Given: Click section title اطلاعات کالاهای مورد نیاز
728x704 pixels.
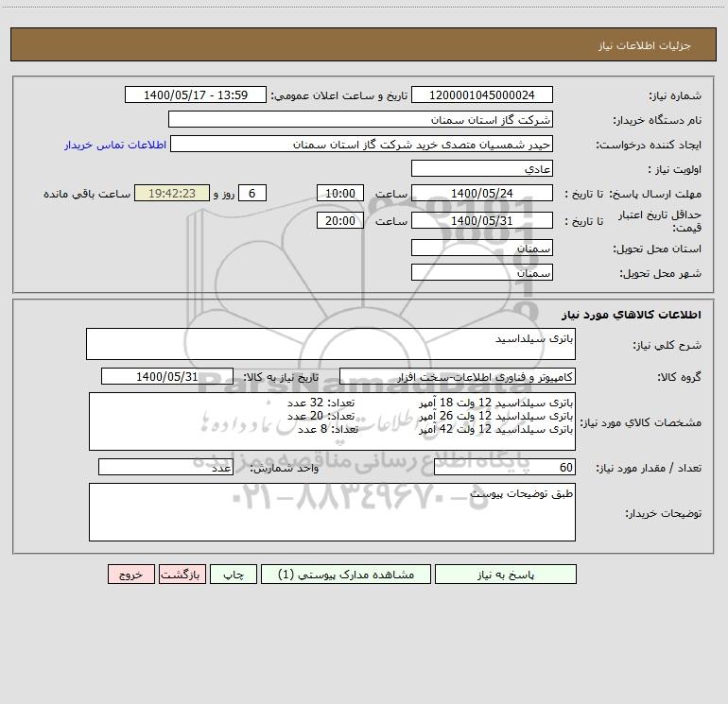Looking at the screenshot, I should tap(632, 315).
